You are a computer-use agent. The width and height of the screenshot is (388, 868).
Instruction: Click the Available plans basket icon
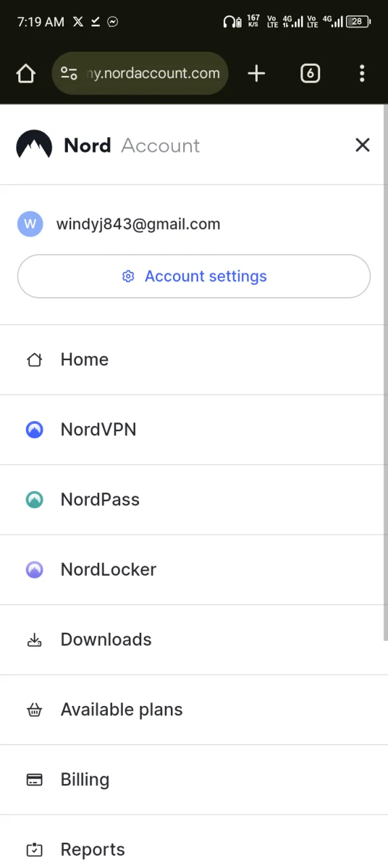pyautogui.click(x=35, y=709)
